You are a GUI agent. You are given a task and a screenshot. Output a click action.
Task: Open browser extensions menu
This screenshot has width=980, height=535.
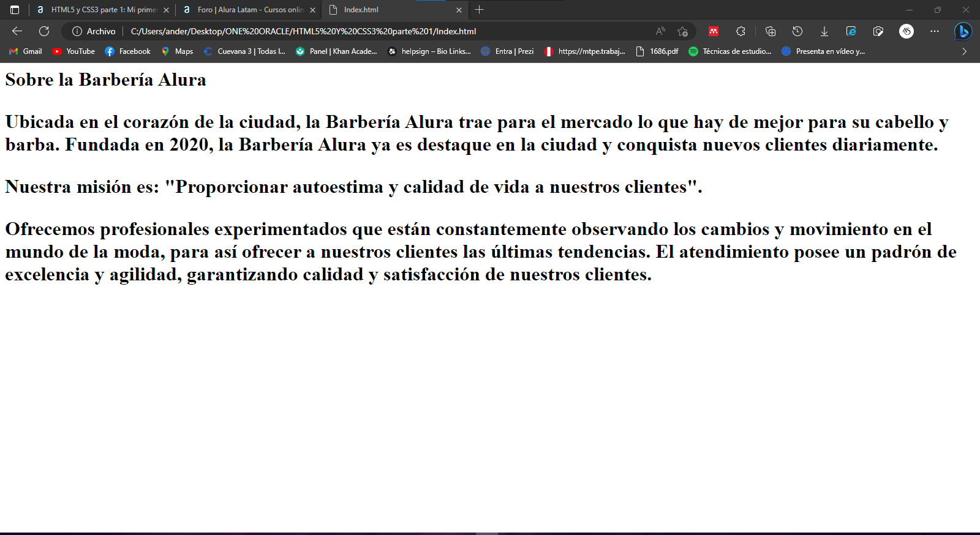point(741,31)
